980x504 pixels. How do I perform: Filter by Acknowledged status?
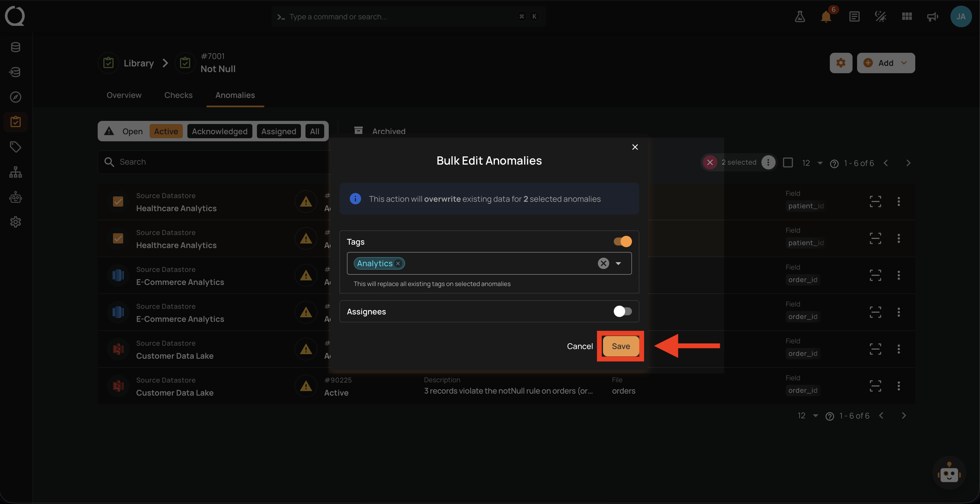[x=219, y=131]
